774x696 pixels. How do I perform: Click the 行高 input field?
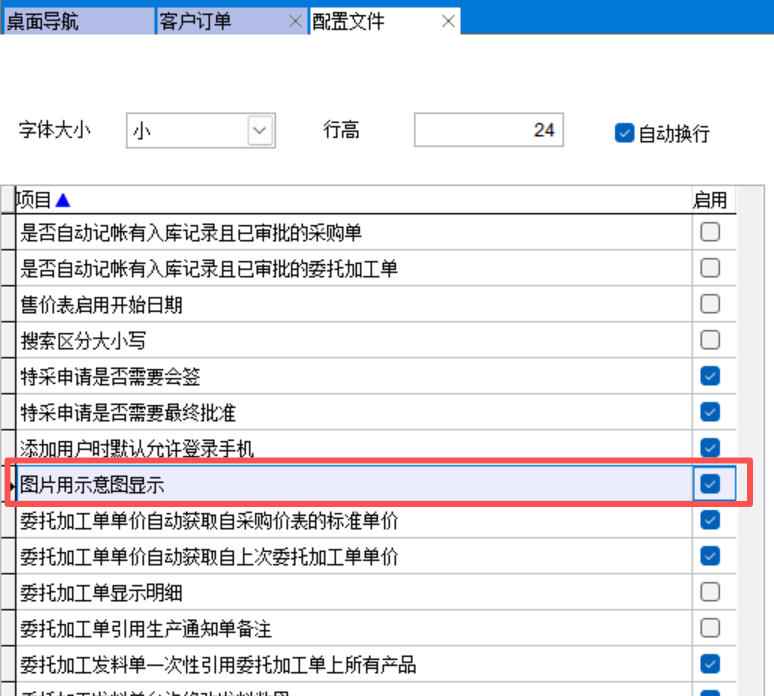coord(488,130)
